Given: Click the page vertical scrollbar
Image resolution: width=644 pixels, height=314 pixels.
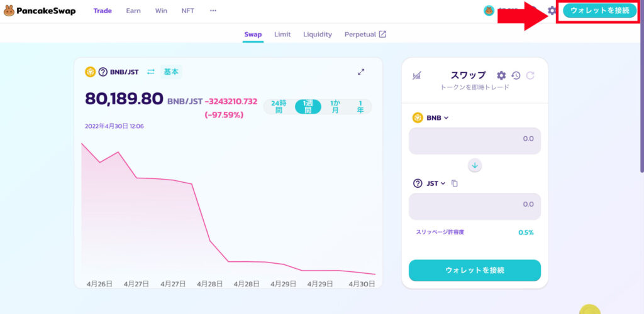Looking at the screenshot, I should [642, 86].
